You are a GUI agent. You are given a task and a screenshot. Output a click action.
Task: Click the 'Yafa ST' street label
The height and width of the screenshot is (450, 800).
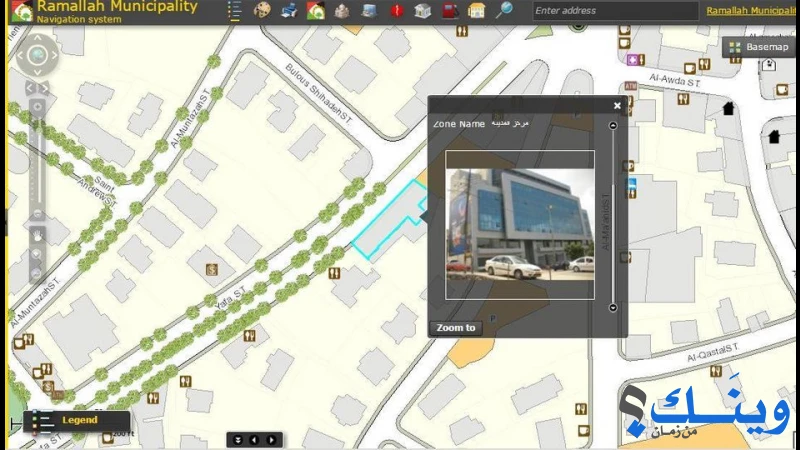pos(230,298)
